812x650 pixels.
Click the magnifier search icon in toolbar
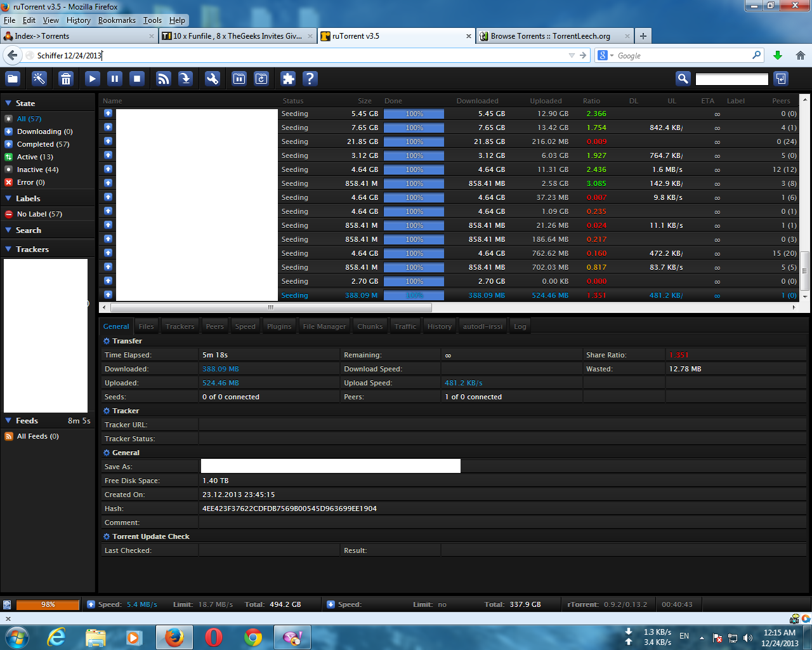point(683,79)
